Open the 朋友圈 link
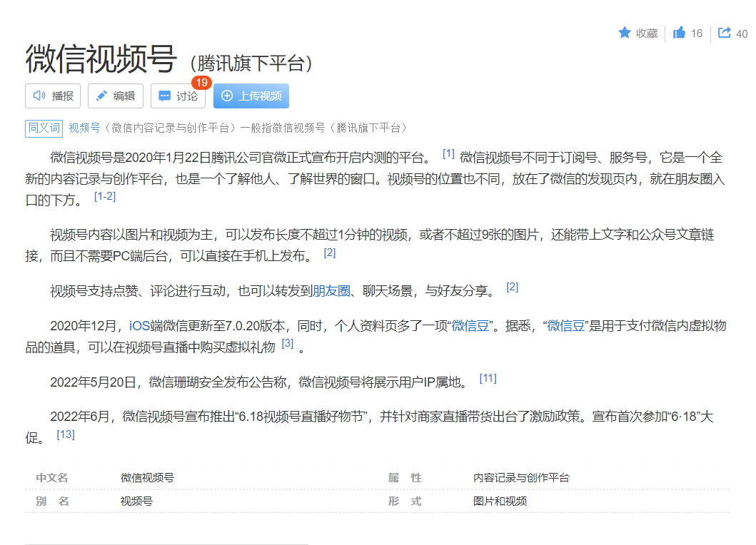The image size is (756, 545). [331, 291]
